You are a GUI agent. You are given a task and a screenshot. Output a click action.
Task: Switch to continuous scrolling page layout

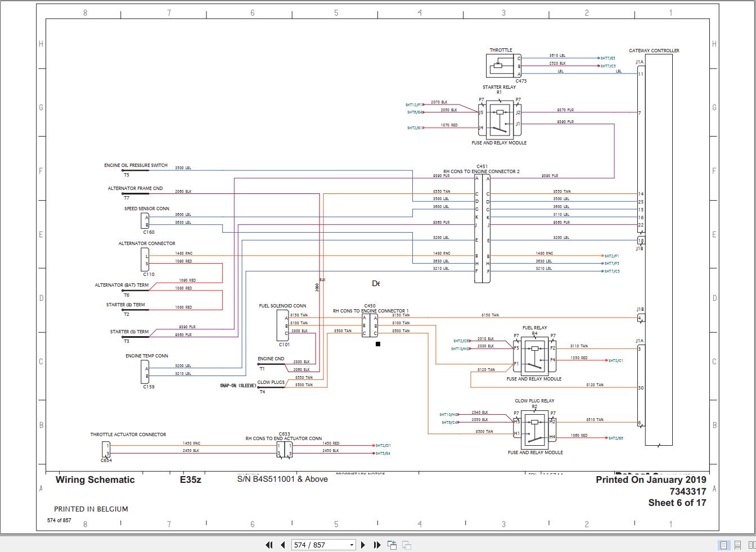coord(737,545)
